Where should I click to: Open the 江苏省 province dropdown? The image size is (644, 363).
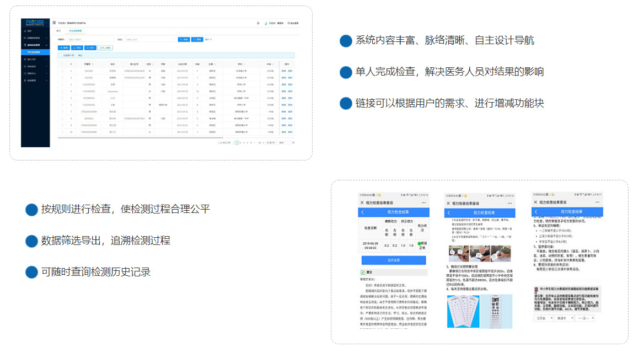(x=542, y=318)
